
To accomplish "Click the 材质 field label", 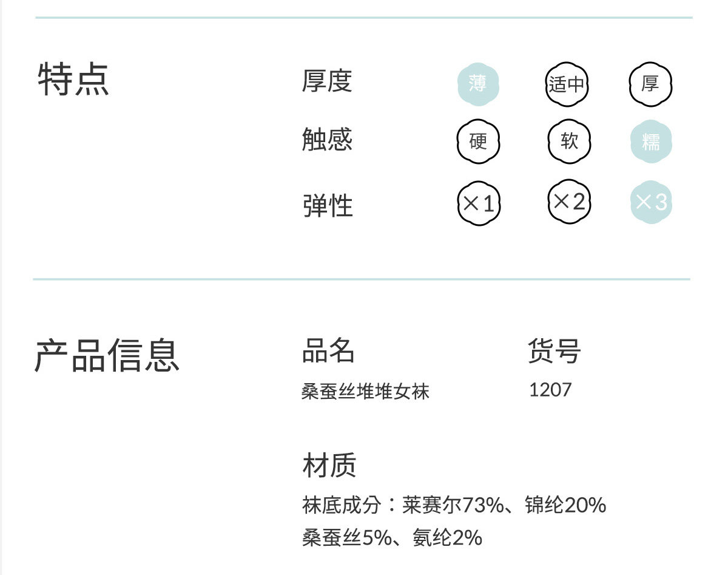I will click(x=329, y=466).
